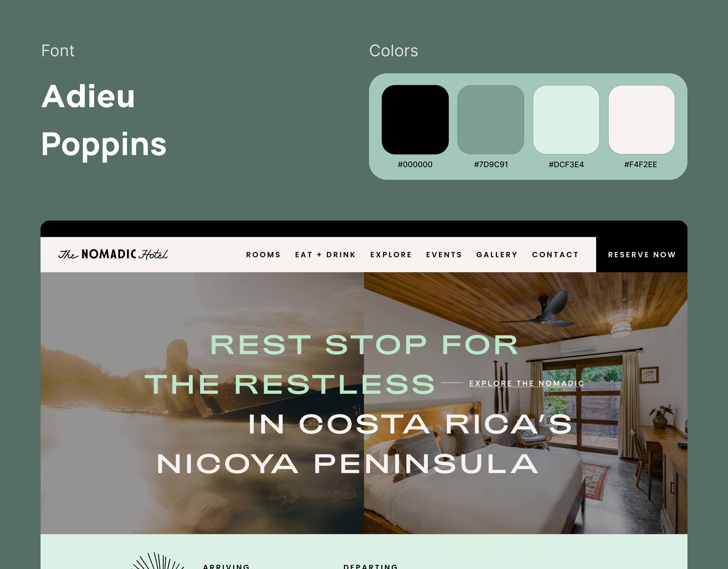Click the Reserve Now button

point(642,255)
